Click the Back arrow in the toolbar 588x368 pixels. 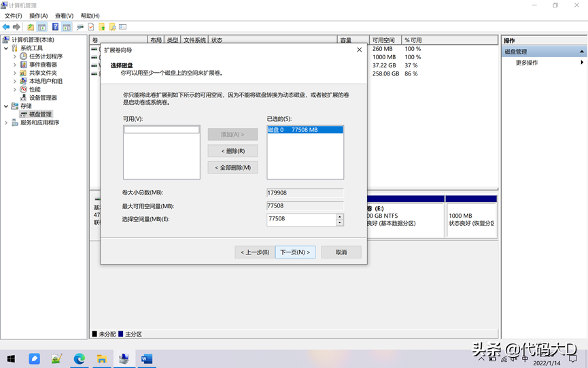click(6, 27)
